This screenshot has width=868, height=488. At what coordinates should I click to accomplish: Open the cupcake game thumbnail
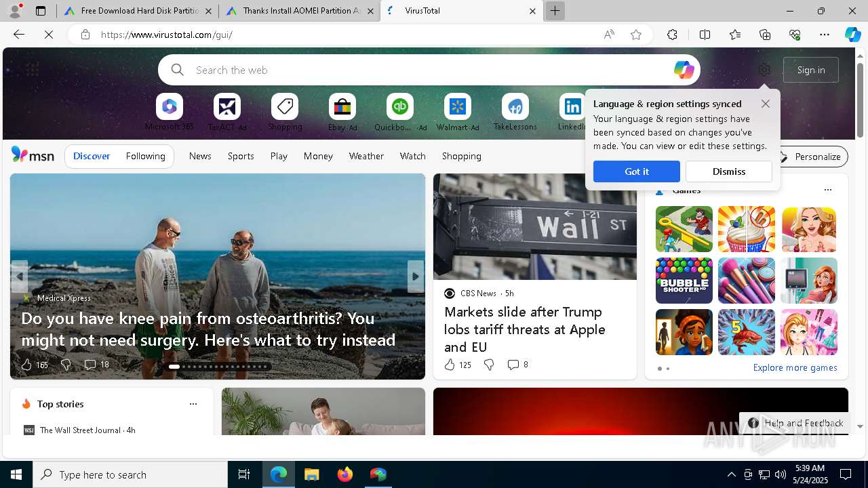click(x=746, y=229)
